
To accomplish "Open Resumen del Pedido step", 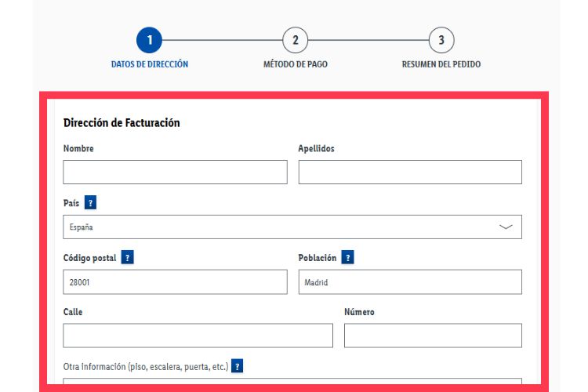I will pos(441,64).
